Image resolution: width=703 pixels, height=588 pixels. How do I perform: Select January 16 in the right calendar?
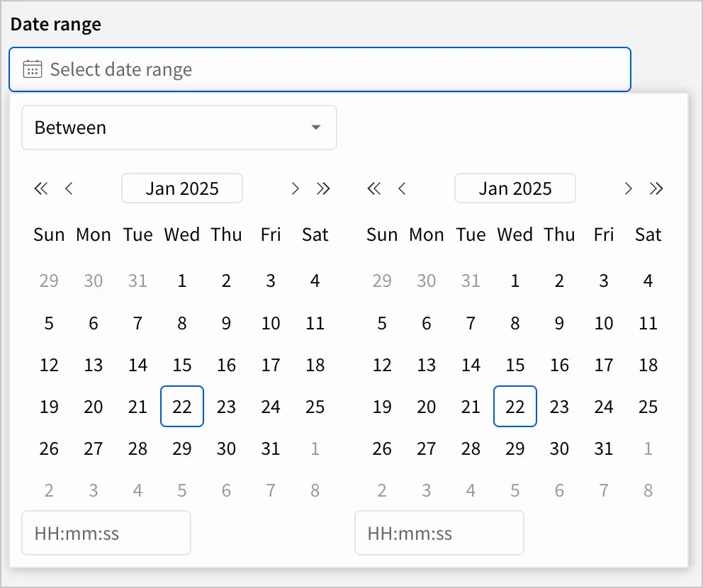pyautogui.click(x=560, y=365)
